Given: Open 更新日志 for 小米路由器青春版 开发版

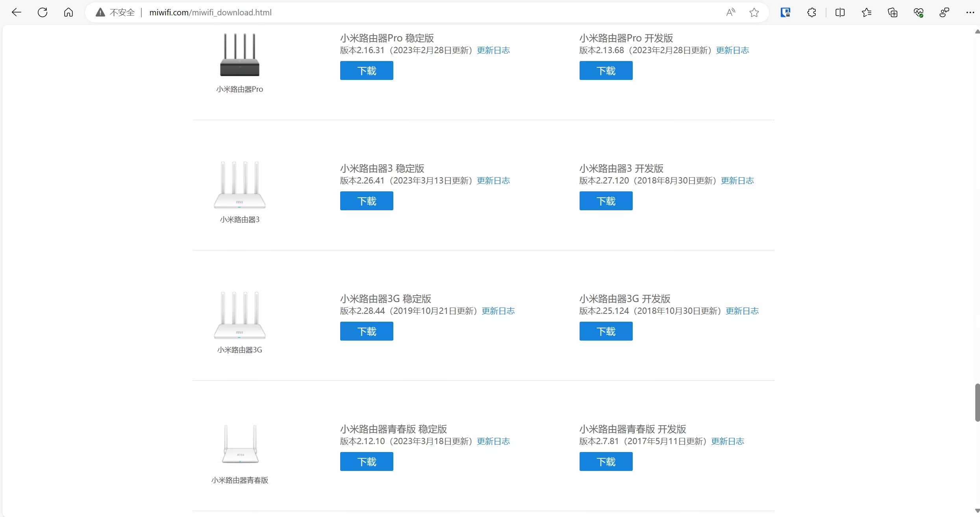Looking at the screenshot, I should click(727, 441).
